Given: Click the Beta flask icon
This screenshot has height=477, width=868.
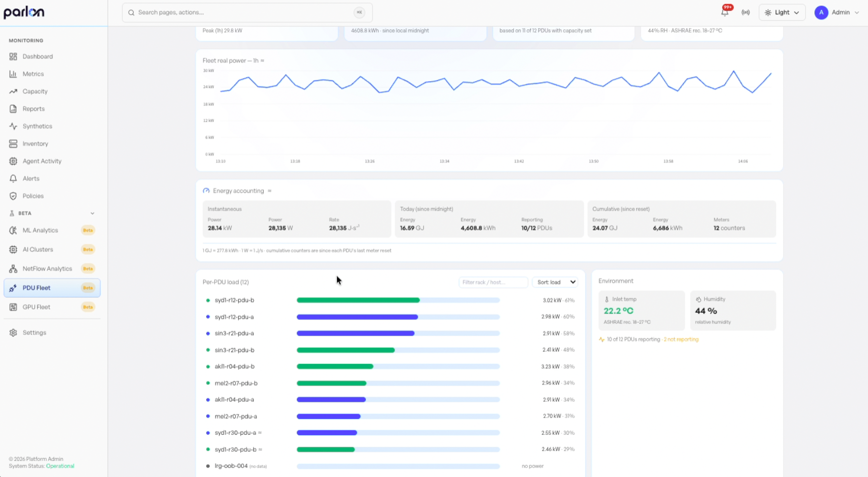Looking at the screenshot, I should (12, 213).
